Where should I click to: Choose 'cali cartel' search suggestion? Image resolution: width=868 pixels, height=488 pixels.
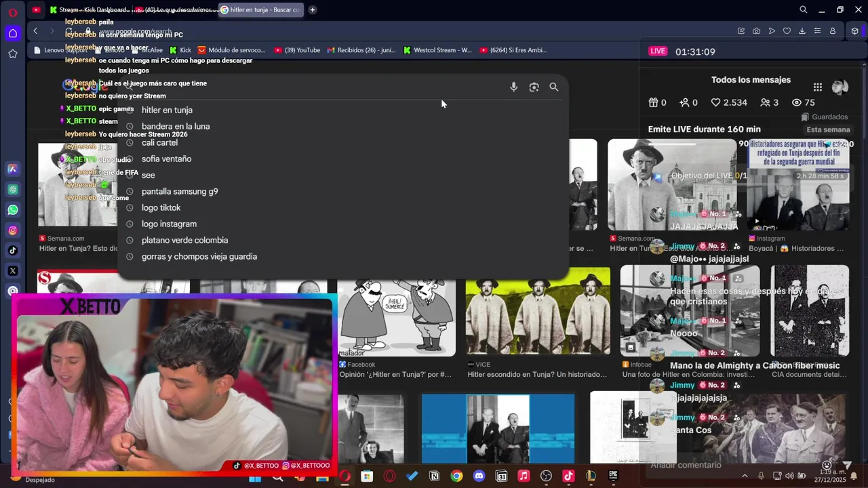[342, 142]
